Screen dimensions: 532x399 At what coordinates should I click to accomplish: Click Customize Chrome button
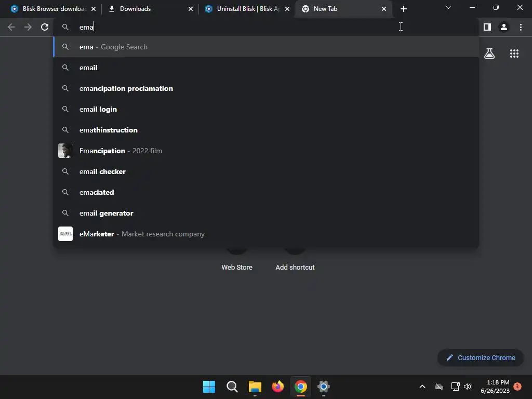481,357
